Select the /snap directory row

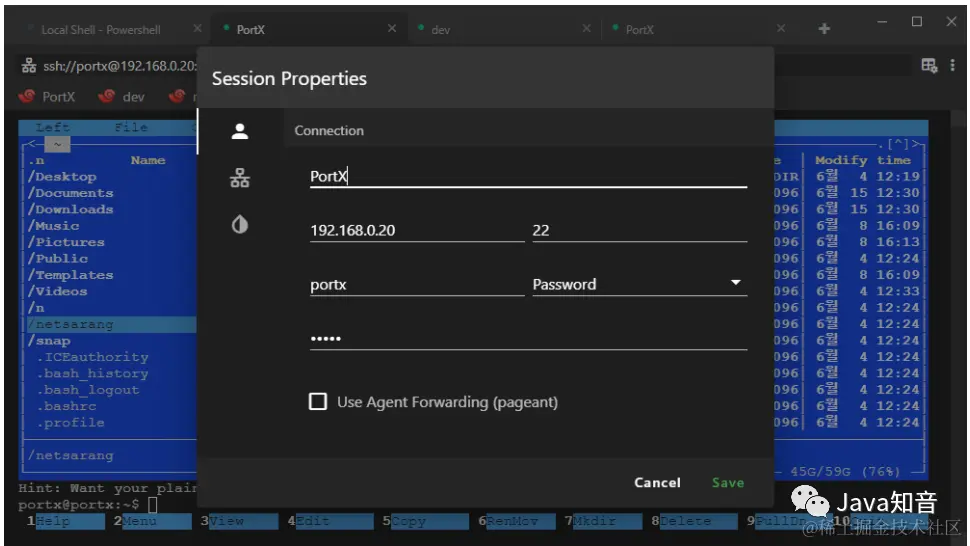point(111,341)
